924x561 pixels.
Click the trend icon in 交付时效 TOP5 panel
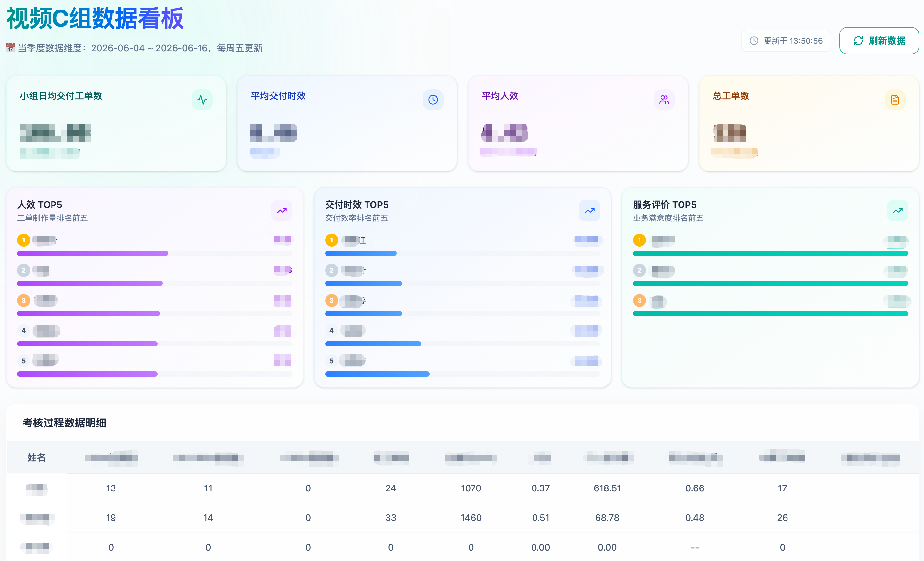(590, 211)
